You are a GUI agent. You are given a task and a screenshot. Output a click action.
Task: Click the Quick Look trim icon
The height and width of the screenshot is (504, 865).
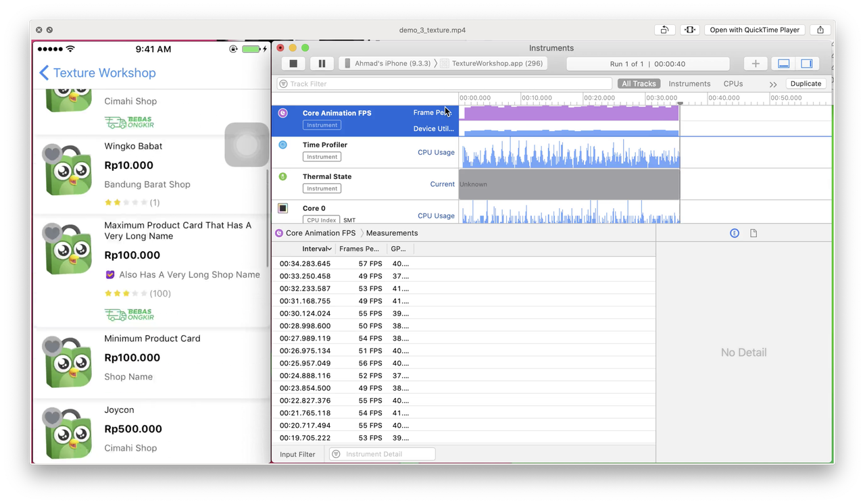tap(689, 30)
